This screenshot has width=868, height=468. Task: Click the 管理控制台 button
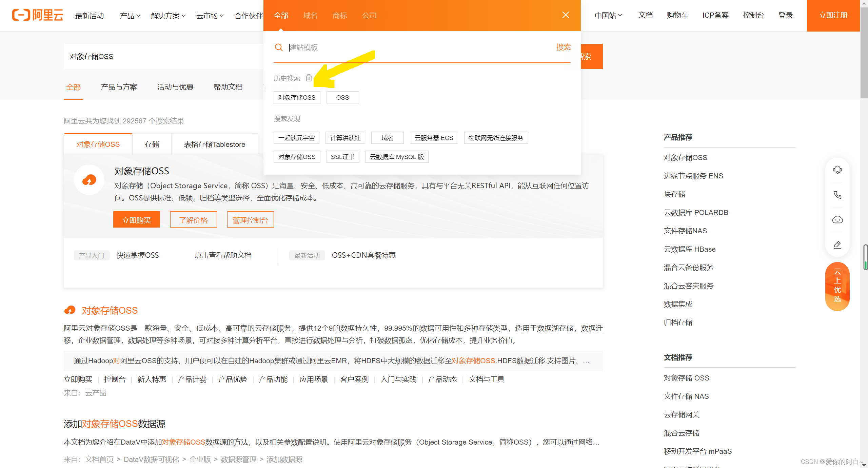(x=250, y=220)
